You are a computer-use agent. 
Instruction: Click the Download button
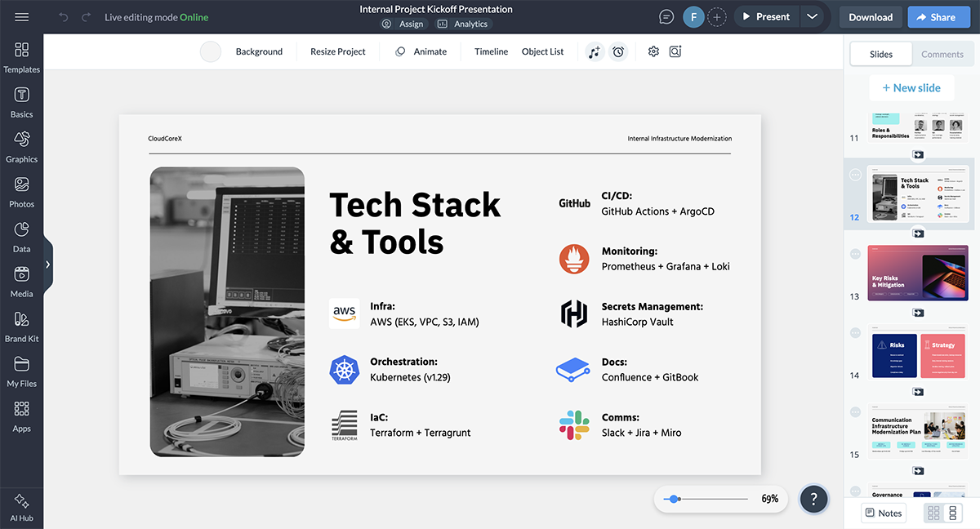click(870, 17)
